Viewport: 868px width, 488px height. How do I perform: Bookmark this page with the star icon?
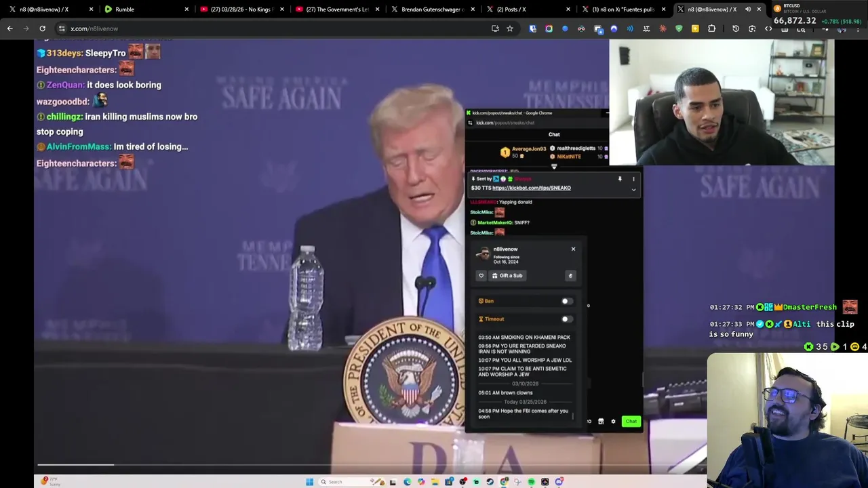[x=510, y=28]
